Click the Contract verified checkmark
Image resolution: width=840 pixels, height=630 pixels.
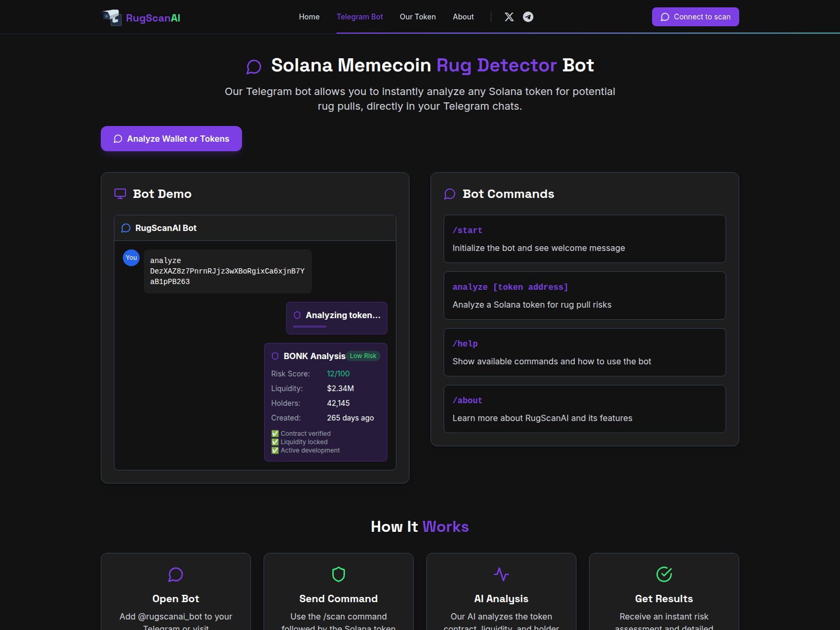point(275,434)
